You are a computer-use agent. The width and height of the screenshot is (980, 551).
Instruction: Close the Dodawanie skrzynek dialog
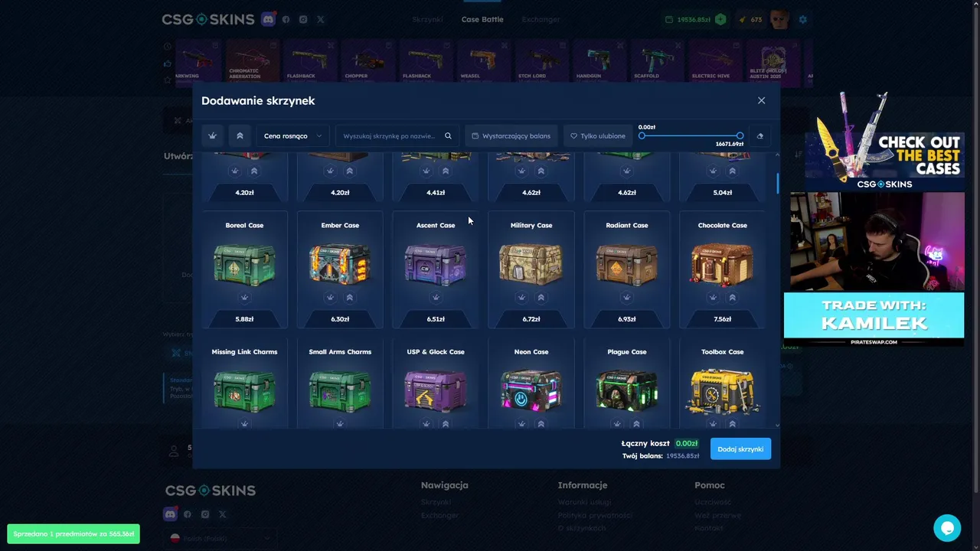point(761,100)
